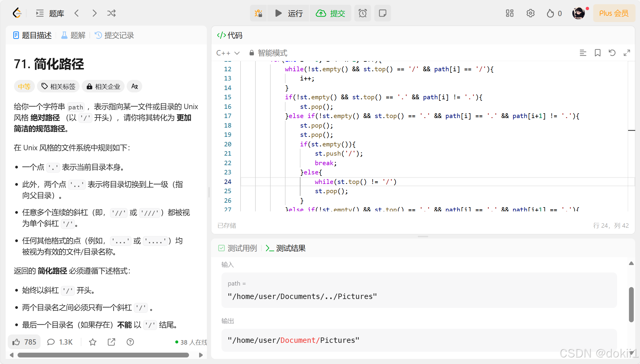Expand the code editor to fullscreen
Viewport: 640px width, 364px height.
[x=627, y=53]
